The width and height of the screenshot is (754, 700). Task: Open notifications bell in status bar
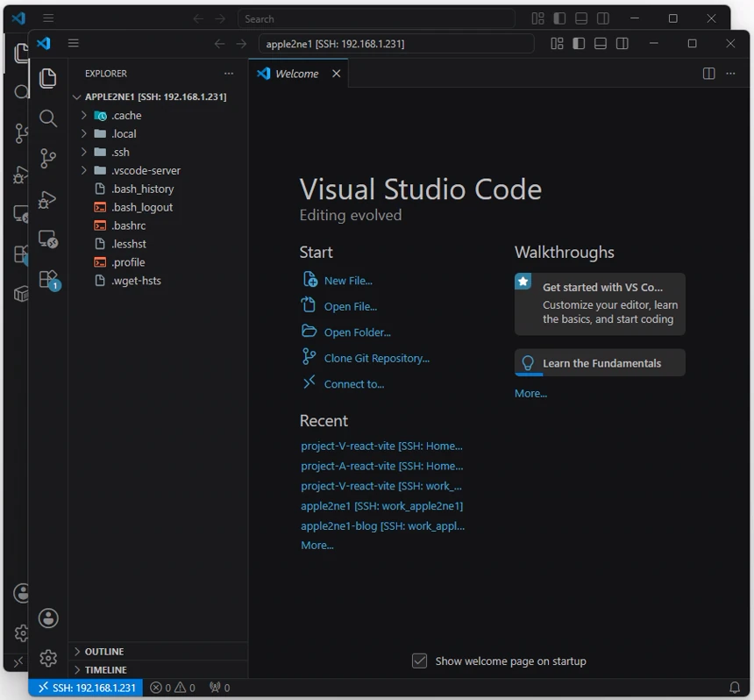click(735, 688)
